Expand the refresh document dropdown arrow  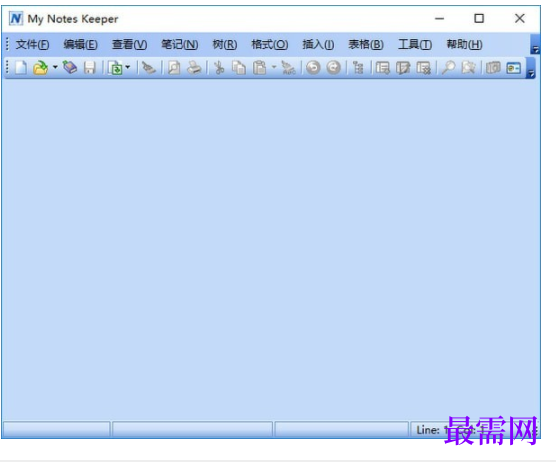[128, 67]
